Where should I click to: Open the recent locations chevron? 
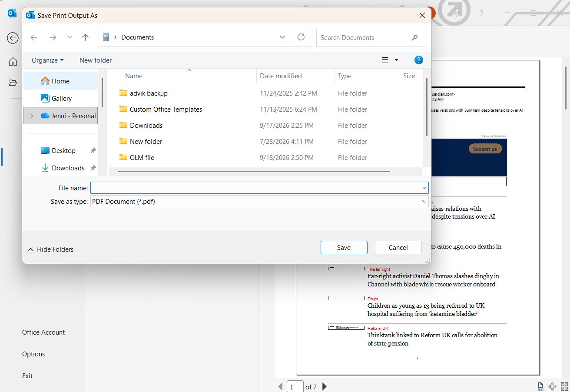pos(70,37)
